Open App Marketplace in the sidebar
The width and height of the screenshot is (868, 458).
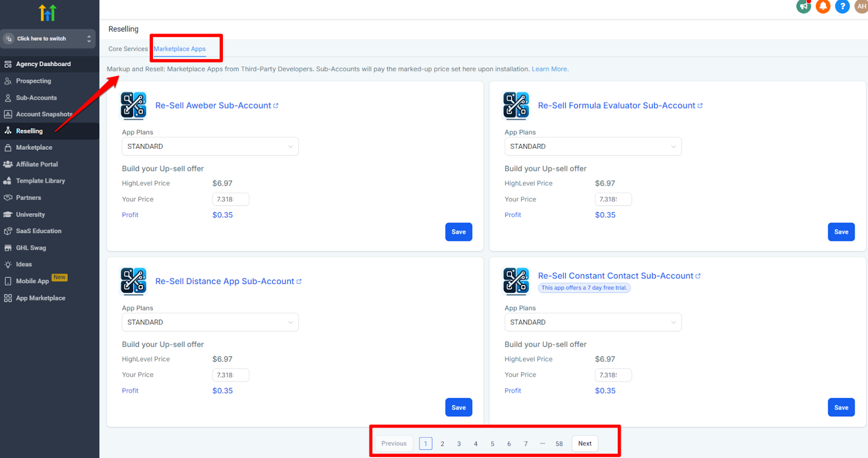[x=41, y=298]
